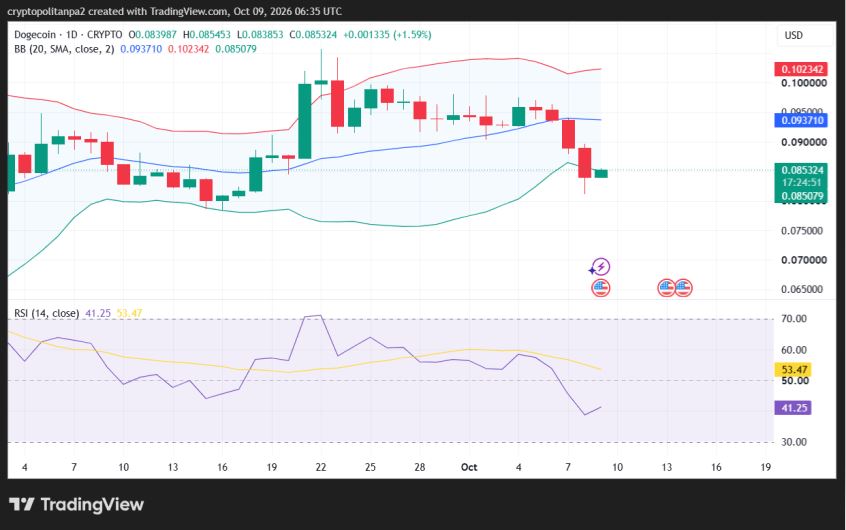The width and height of the screenshot is (846, 530).
Task: Click the purple 41.25 value in RSI legend
Action: 98,313
